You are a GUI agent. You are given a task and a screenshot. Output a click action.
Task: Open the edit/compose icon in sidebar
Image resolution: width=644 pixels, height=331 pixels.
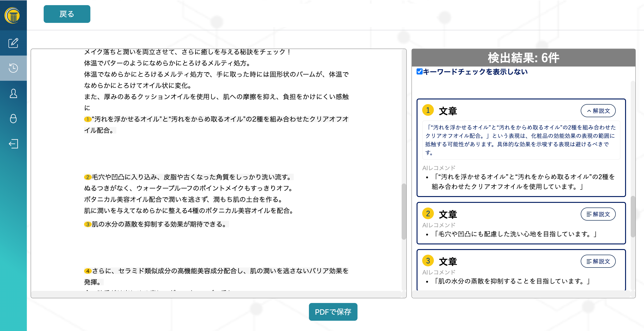click(x=13, y=43)
